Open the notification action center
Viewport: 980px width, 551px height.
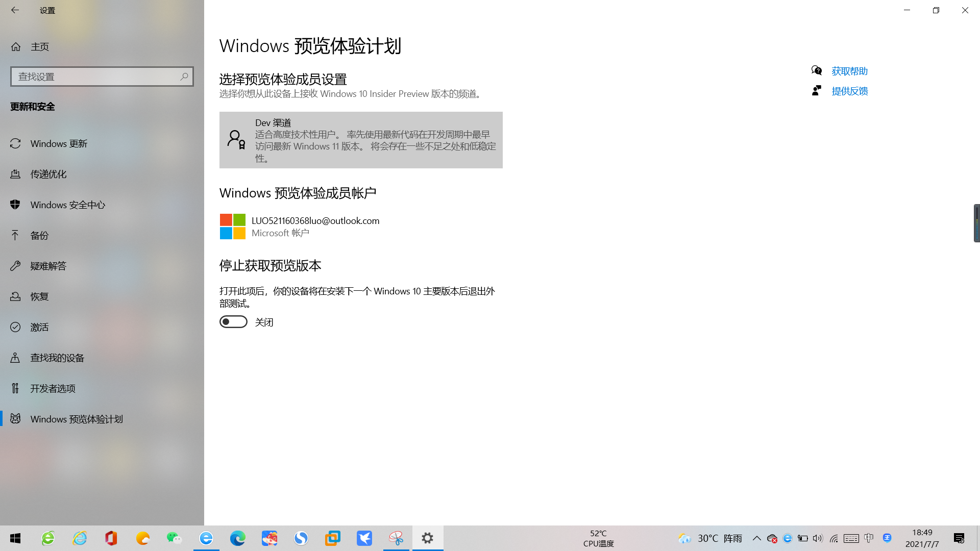point(959,538)
